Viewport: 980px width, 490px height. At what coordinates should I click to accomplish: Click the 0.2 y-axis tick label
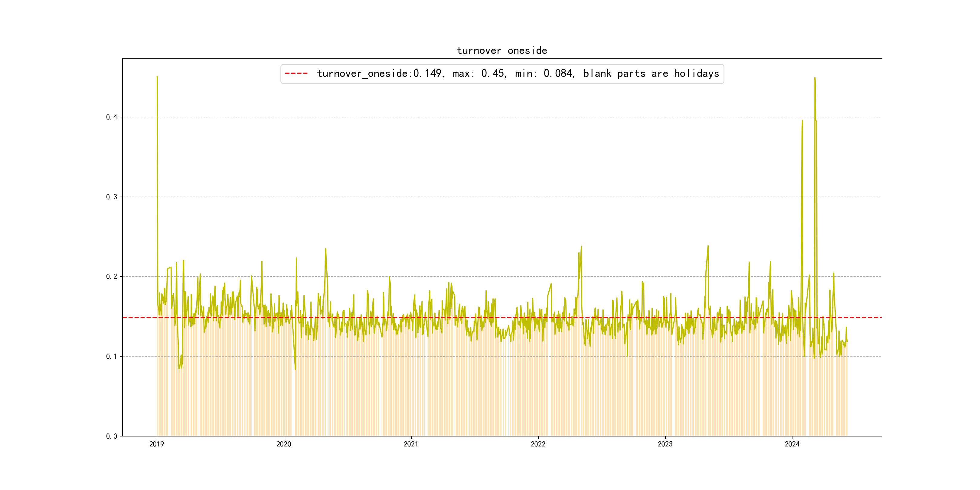(x=112, y=276)
